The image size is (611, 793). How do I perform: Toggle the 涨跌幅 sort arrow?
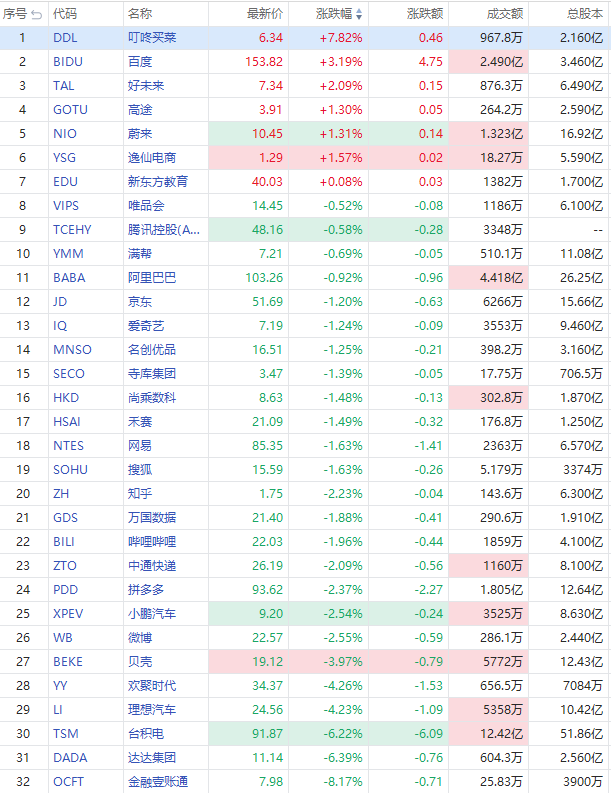[360, 14]
